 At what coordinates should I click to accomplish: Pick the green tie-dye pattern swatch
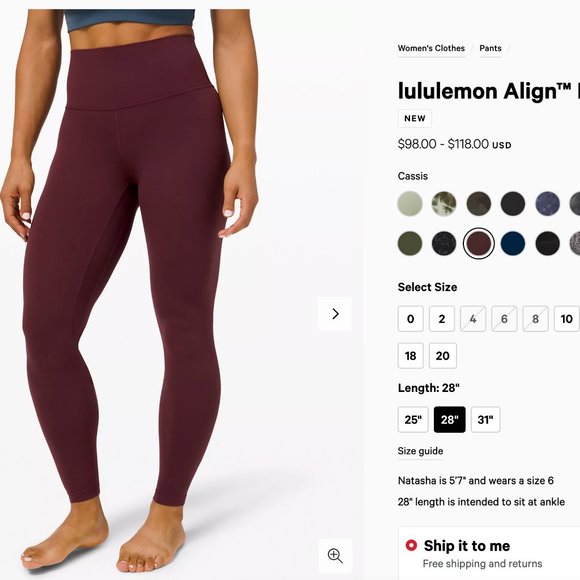[444, 203]
